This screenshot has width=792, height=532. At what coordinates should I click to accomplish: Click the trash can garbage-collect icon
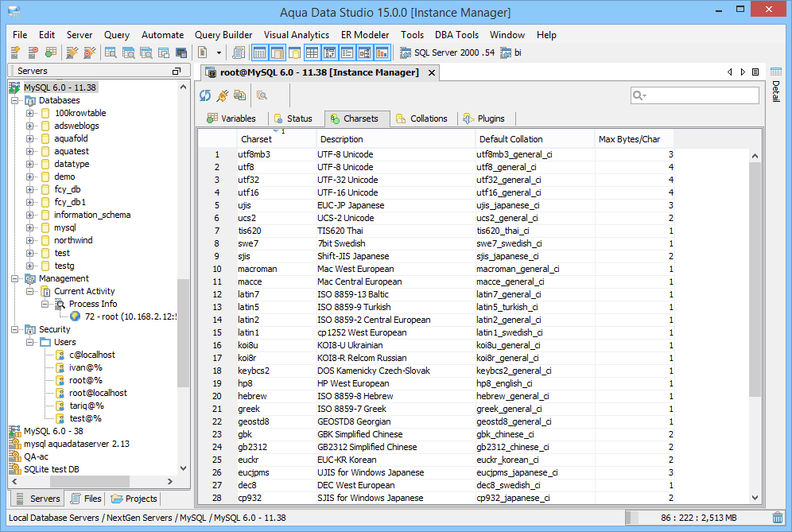coord(778,518)
